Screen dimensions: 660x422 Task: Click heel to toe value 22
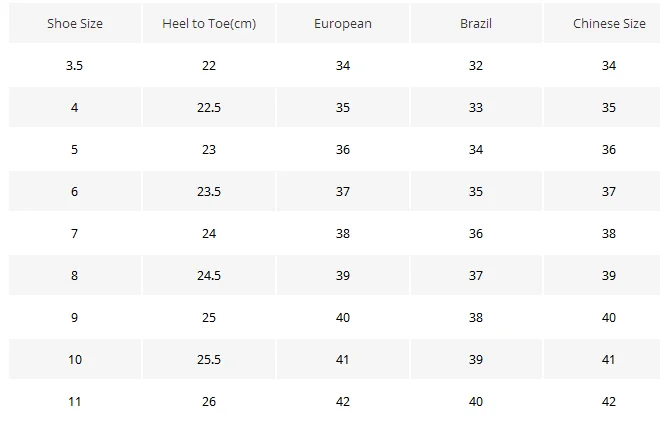tap(209, 65)
